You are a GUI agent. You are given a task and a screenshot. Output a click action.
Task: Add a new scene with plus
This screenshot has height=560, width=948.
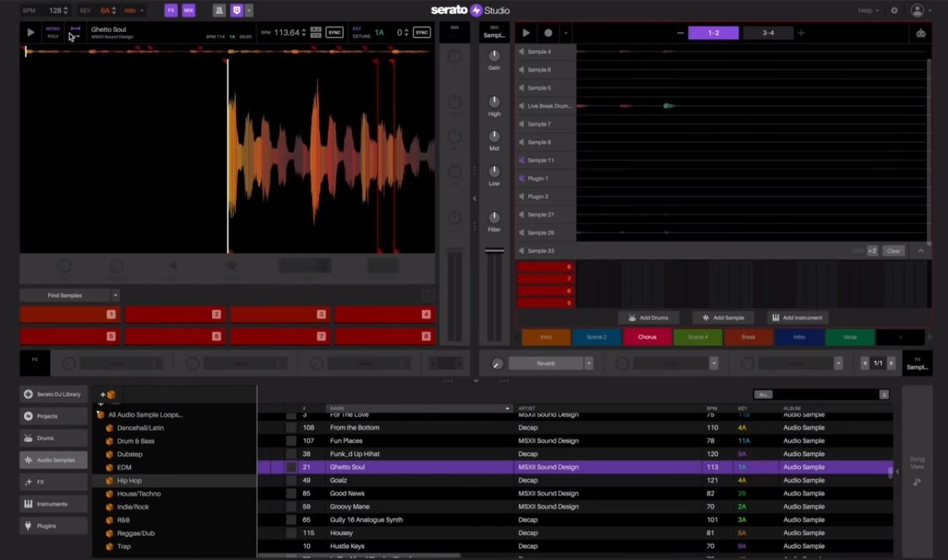pyautogui.click(x=900, y=337)
